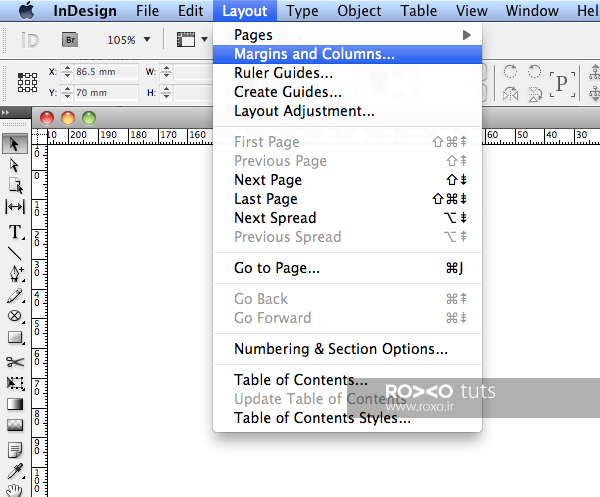This screenshot has width=600, height=497.
Task: Select the Pen tool
Action: 16,273
